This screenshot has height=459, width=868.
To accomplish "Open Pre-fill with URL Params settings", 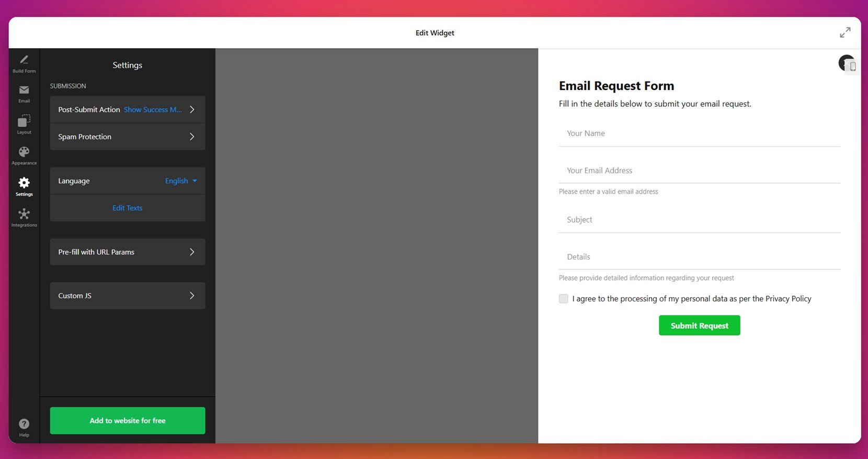I will (x=128, y=252).
